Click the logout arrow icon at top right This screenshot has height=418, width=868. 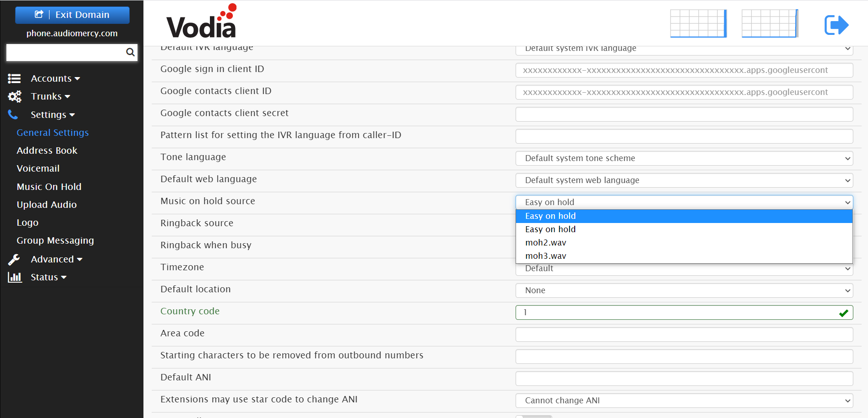[x=836, y=25]
